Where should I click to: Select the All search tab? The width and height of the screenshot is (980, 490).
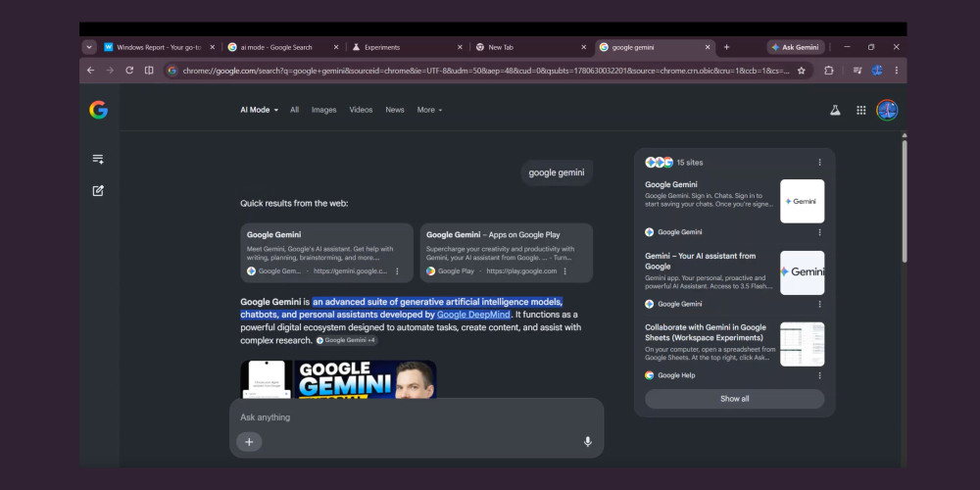click(294, 110)
